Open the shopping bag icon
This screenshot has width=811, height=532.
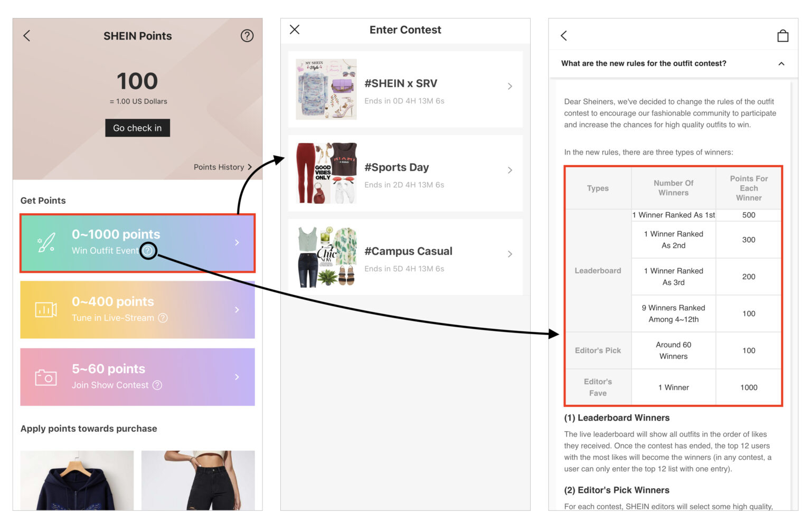782,36
